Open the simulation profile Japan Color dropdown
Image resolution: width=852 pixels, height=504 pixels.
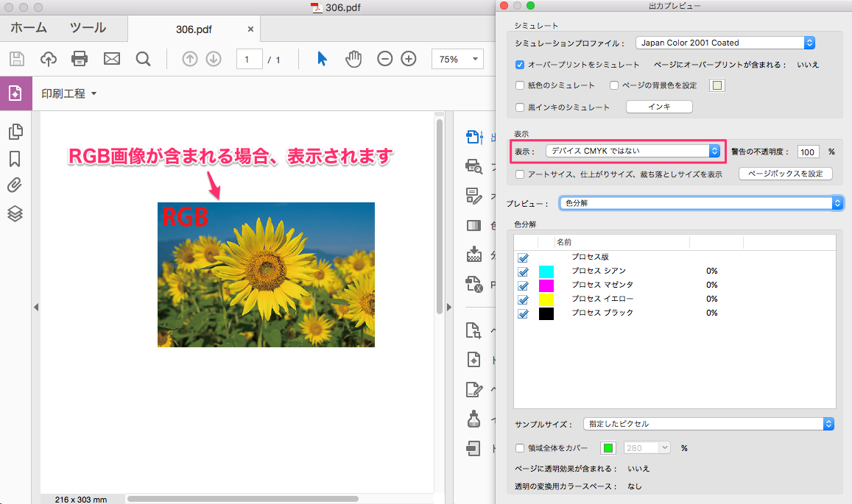coord(725,43)
